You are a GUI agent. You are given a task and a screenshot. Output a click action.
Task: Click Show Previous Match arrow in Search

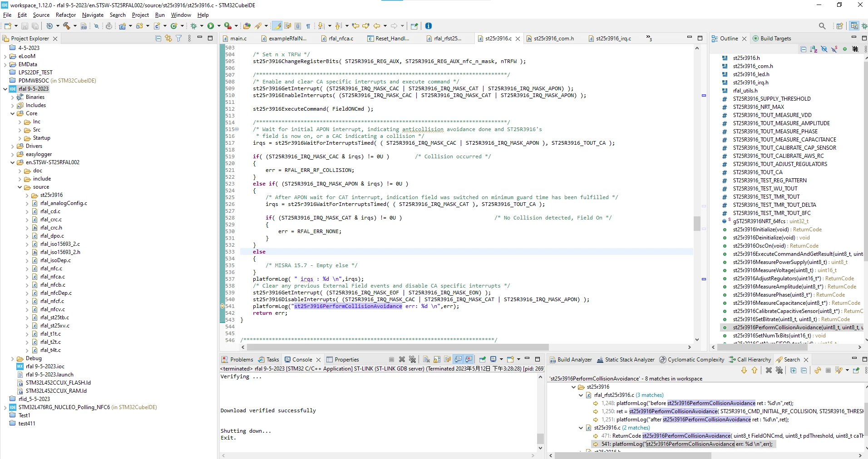[755, 370]
